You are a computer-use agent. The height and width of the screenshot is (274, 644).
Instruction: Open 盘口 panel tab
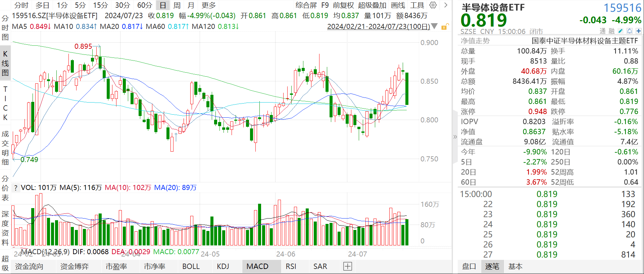469,267
